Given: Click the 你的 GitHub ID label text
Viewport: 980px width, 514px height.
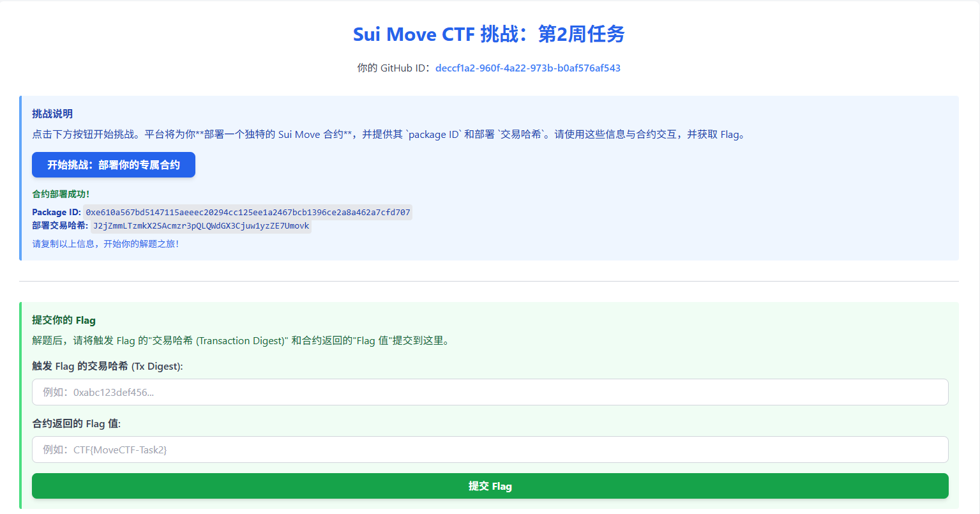Looking at the screenshot, I should 395,68.
